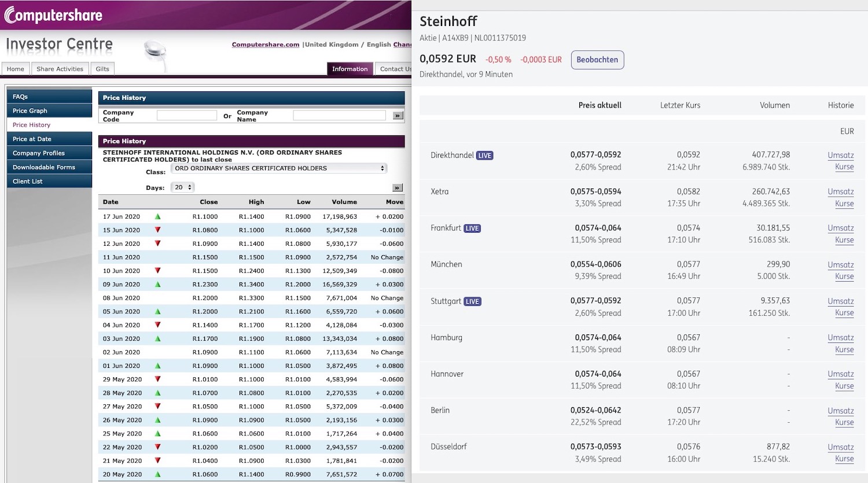
Task: Click into the Company Code input field
Action: pos(186,115)
